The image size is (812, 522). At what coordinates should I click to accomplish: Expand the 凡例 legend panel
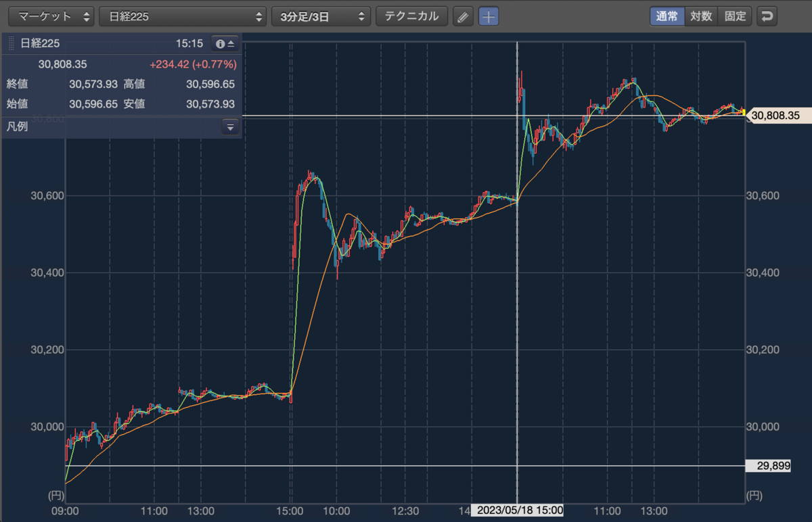[230, 127]
